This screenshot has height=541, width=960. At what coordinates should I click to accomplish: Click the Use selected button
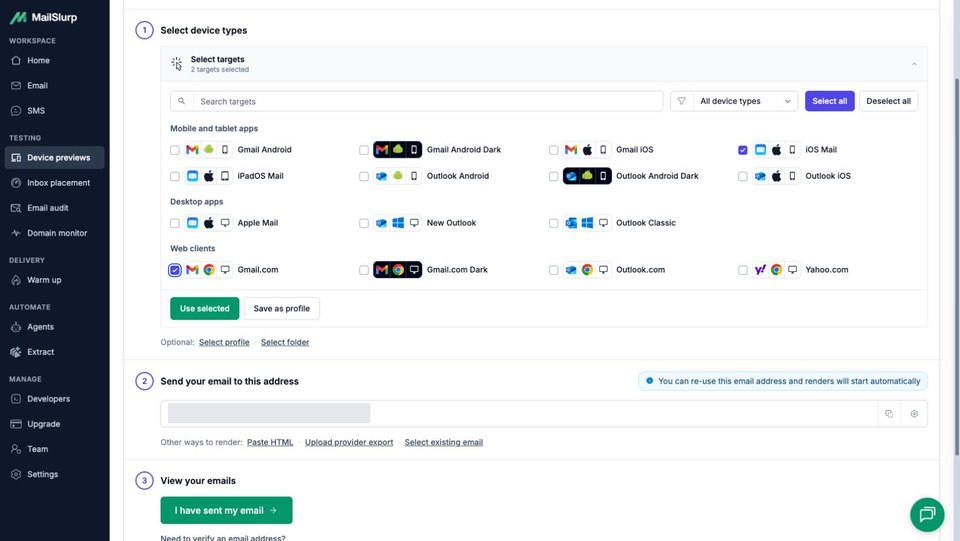pyautogui.click(x=204, y=308)
